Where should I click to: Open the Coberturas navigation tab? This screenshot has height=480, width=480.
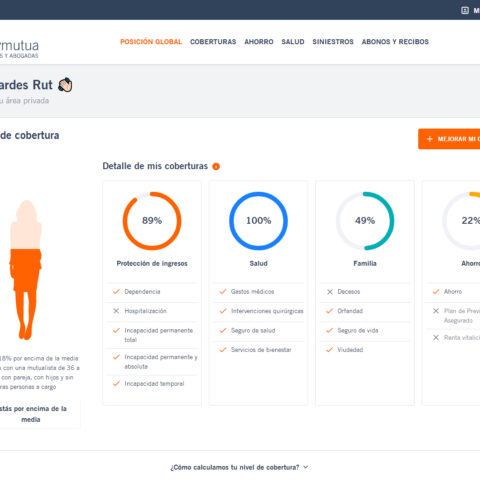[x=213, y=42]
